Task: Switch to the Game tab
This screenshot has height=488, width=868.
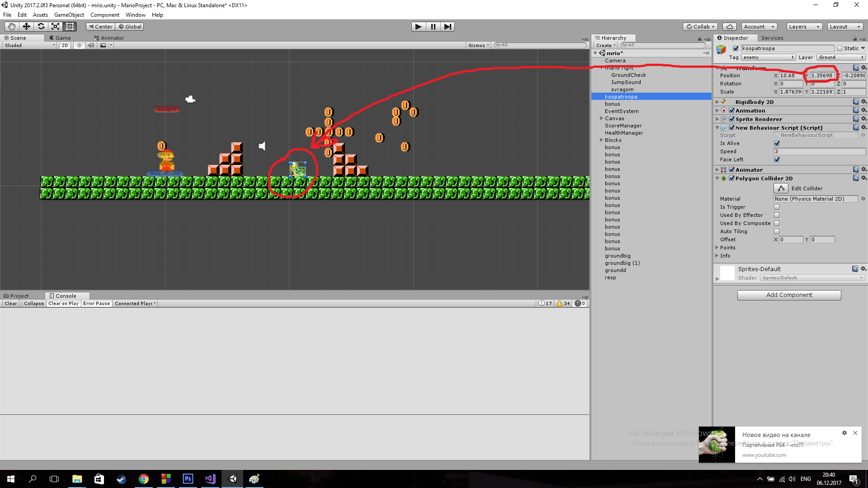Action: [60, 38]
